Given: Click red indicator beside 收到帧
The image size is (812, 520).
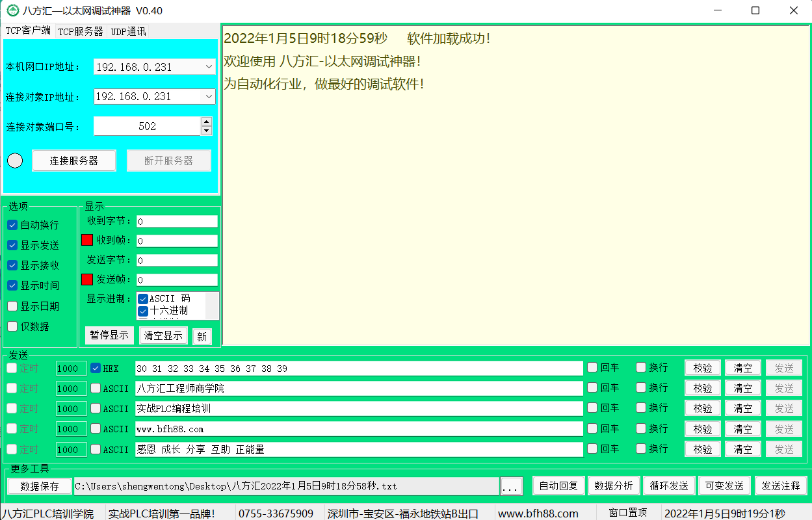Looking at the screenshot, I should (87, 240).
